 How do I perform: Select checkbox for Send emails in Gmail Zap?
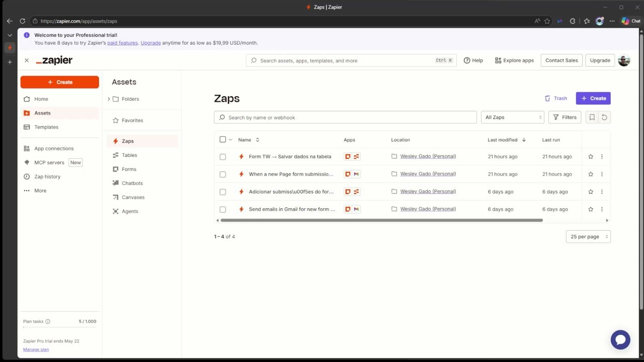223,210
